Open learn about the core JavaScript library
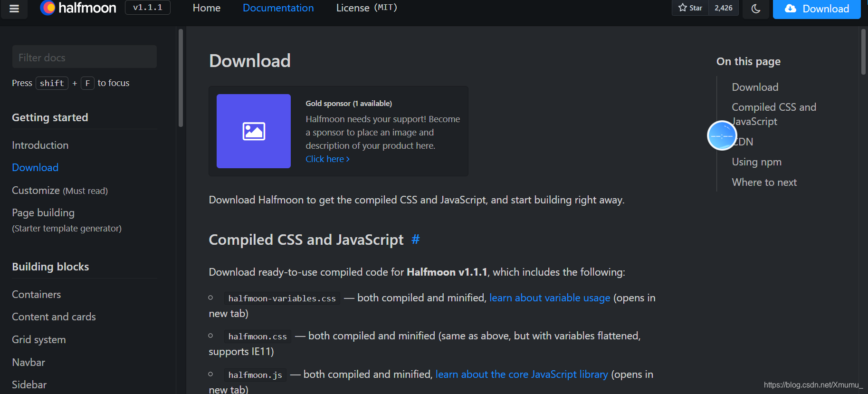The image size is (868, 394). (x=522, y=374)
